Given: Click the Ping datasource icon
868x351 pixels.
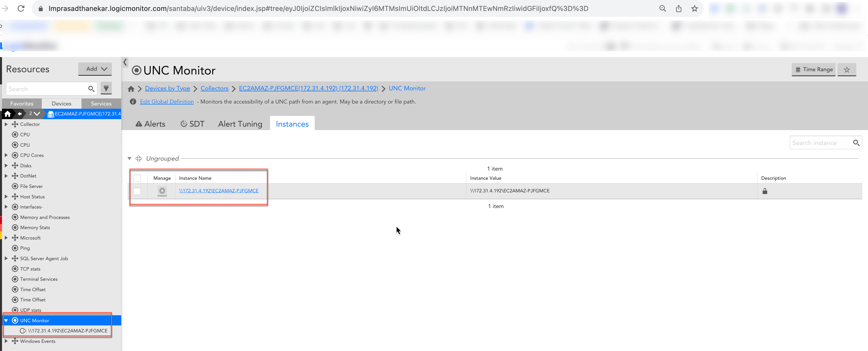Looking at the screenshot, I should pos(15,248).
